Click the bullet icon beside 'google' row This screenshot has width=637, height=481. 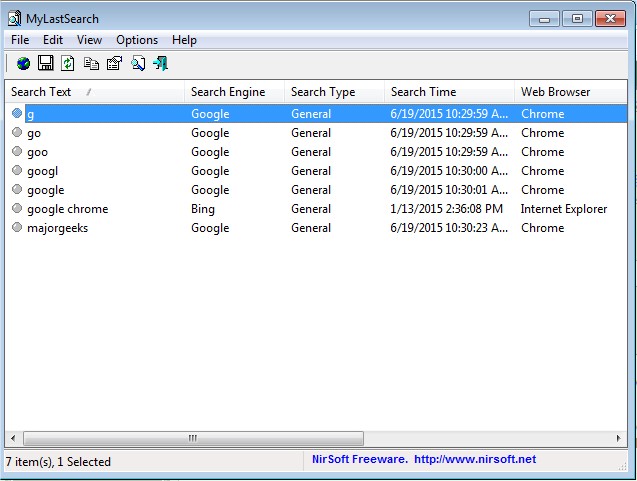point(17,189)
